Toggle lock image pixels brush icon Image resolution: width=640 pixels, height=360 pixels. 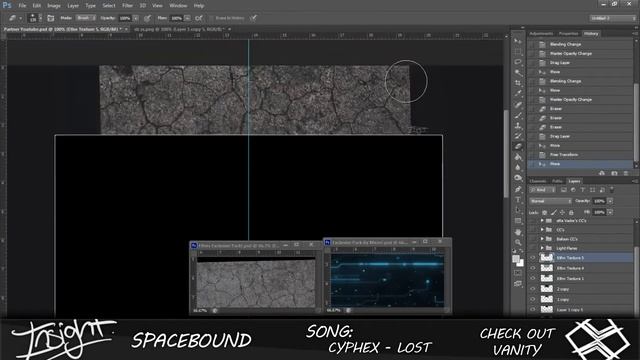(553, 212)
